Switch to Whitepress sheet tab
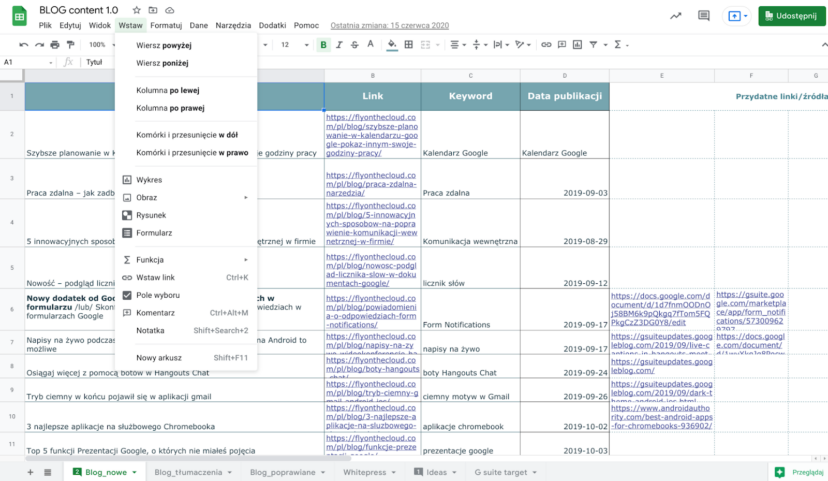This screenshot has height=481, width=828. 369,473
